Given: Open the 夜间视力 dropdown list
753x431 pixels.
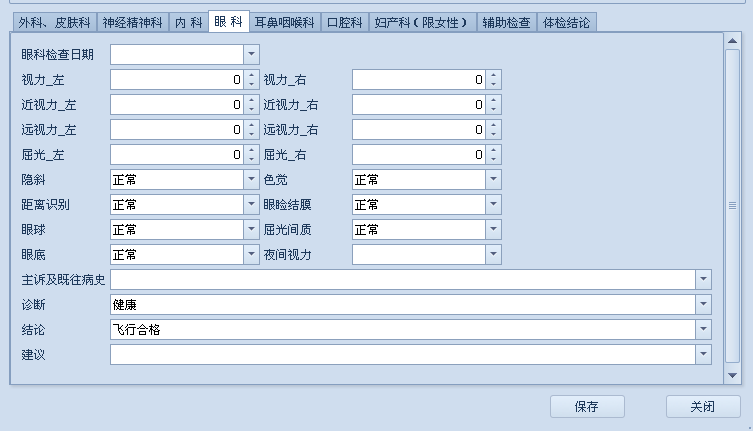Looking at the screenshot, I should (493, 254).
